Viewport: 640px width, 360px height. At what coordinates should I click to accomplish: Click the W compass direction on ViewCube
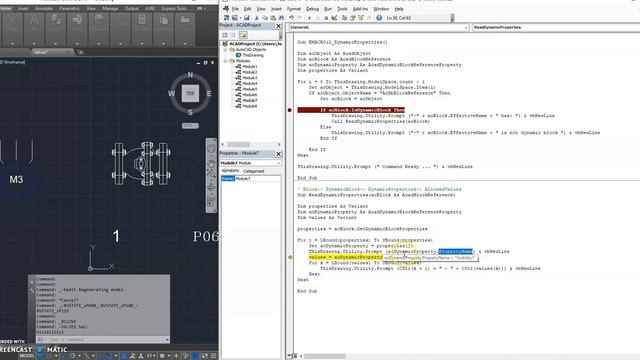171,93
